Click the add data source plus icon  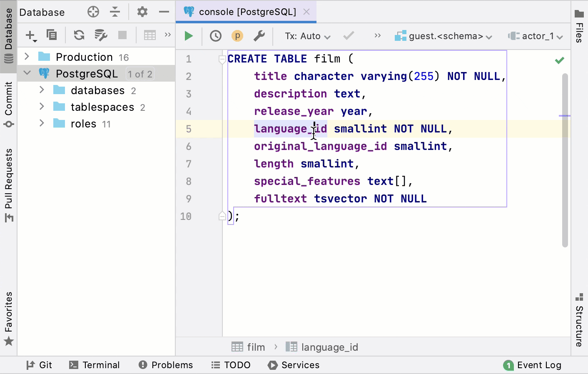click(31, 35)
